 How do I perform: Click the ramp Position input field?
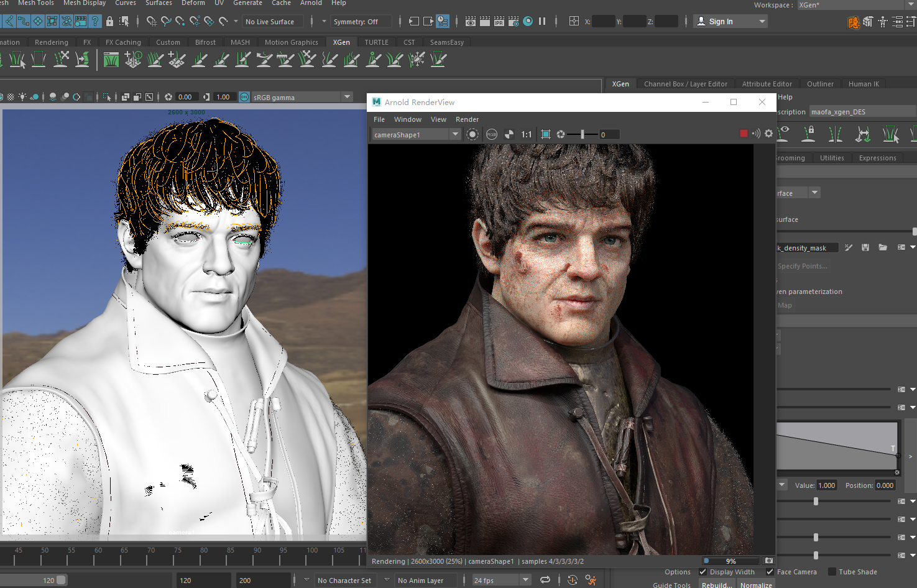(x=885, y=485)
